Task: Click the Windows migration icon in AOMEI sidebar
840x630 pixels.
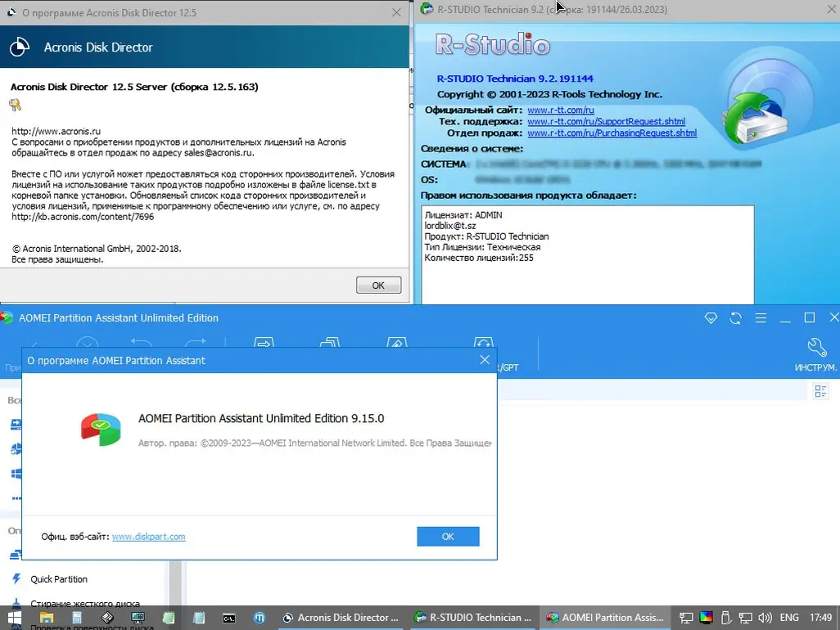Action: pyautogui.click(x=18, y=472)
